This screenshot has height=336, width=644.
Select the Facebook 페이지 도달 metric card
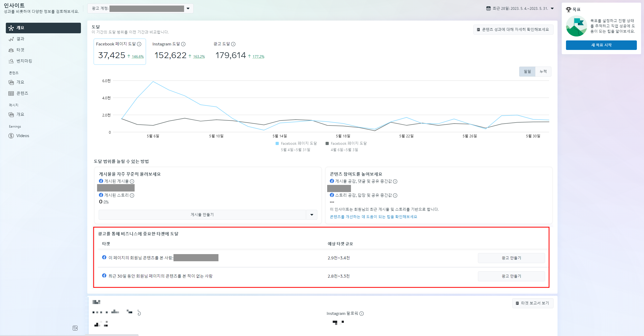120,52
